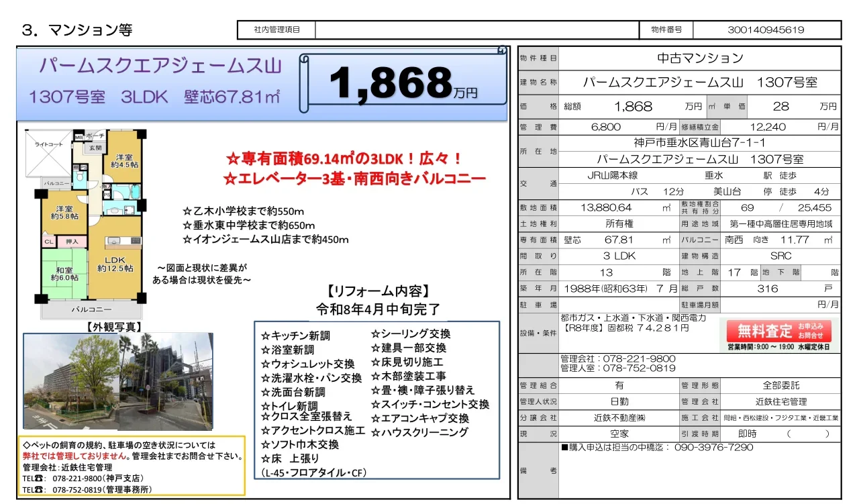The height and width of the screenshot is (504, 859).
Task: Click the floor plan image
Action: coord(84,223)
